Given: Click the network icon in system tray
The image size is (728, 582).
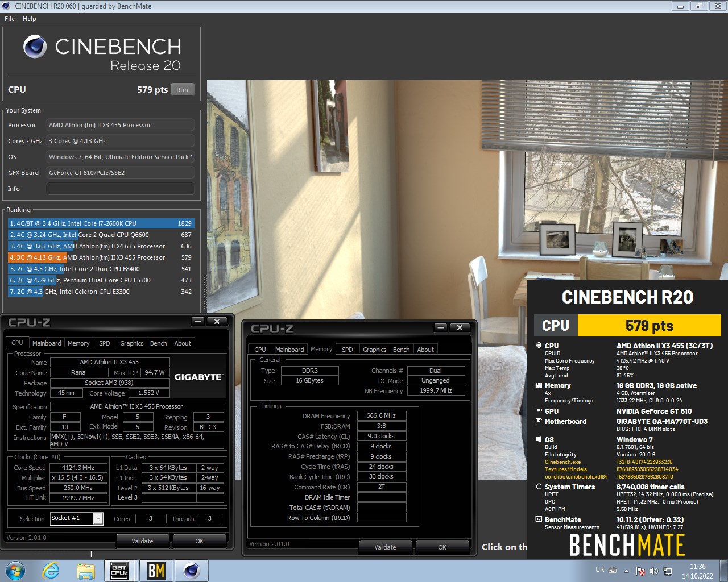Looking at the screenshot, I should [x=667, y=571].
